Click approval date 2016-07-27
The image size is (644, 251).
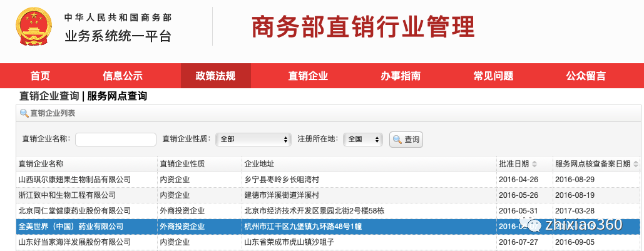(x=518, y=242)
